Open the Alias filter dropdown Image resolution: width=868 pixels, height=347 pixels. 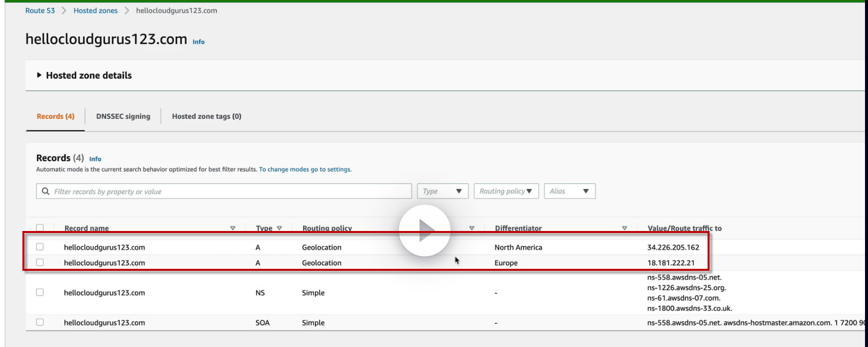click(x=570, y=191)
